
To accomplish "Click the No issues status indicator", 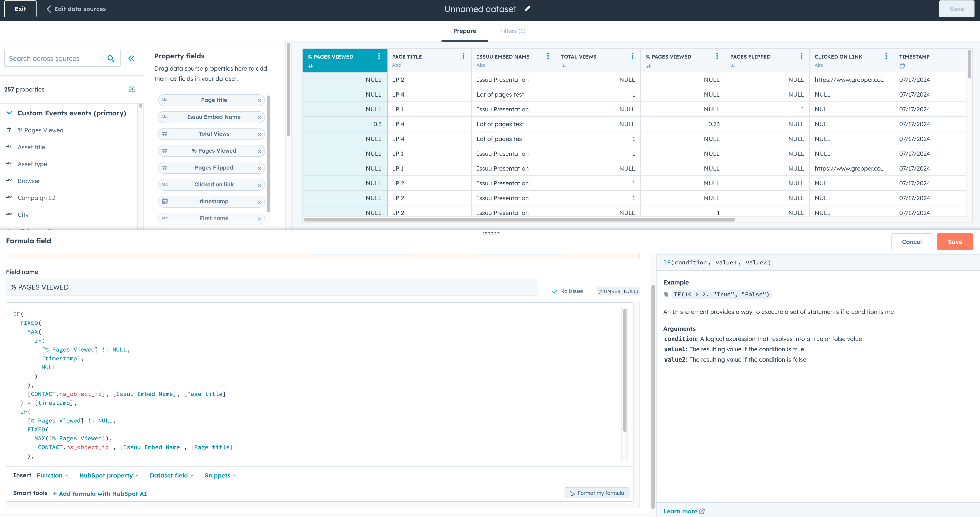I will (568, 291).
